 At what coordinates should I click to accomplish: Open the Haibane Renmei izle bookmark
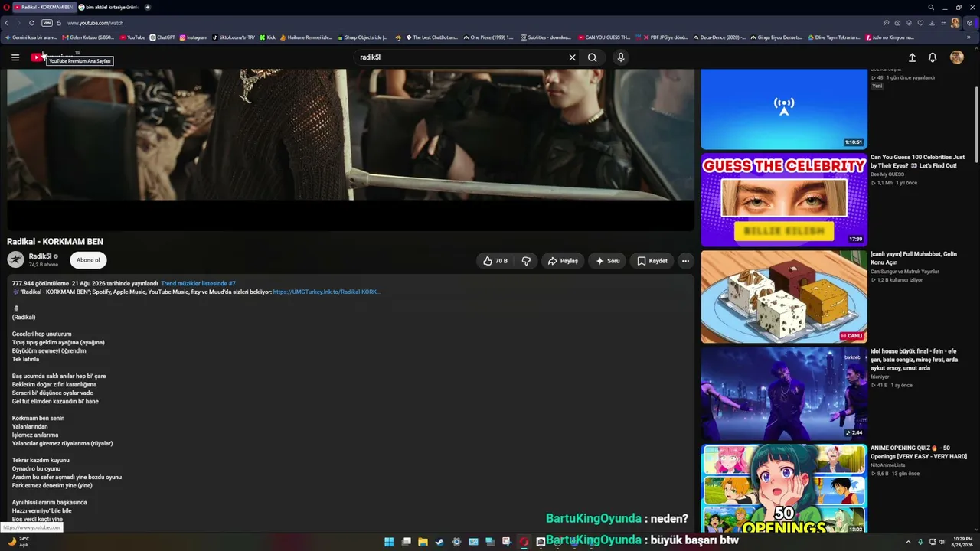click(306, 37)
